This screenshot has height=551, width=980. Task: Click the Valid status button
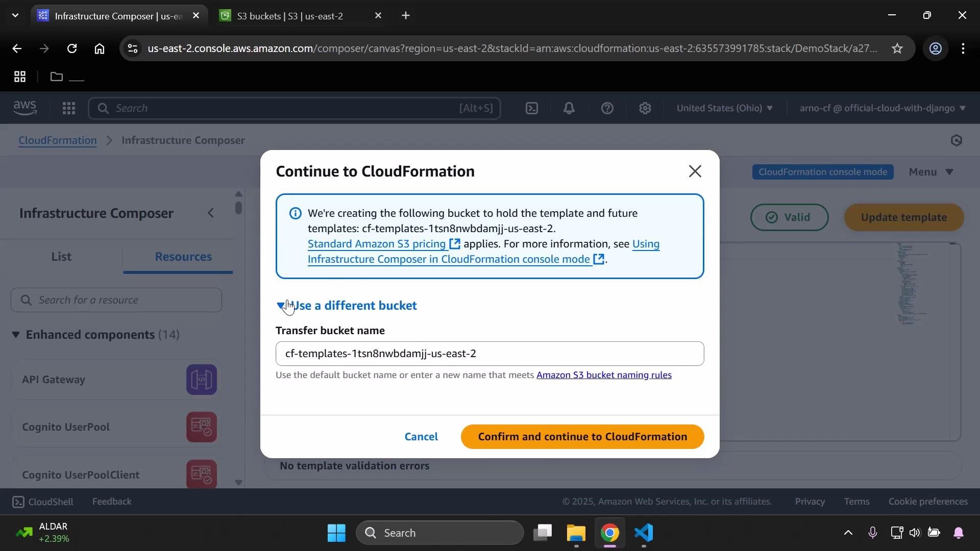coord(789,217)
